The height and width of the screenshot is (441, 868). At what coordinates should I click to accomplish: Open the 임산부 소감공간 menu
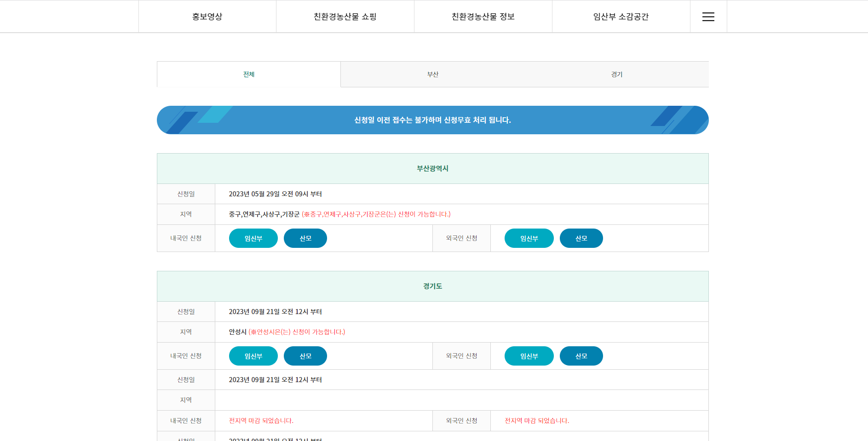point(621,16)
